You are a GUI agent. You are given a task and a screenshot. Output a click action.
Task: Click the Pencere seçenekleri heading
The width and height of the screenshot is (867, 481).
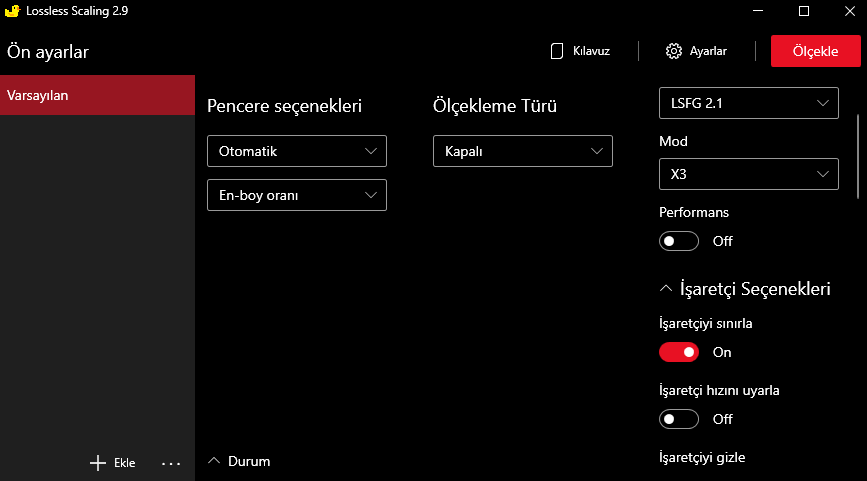[x=284, y=106]
